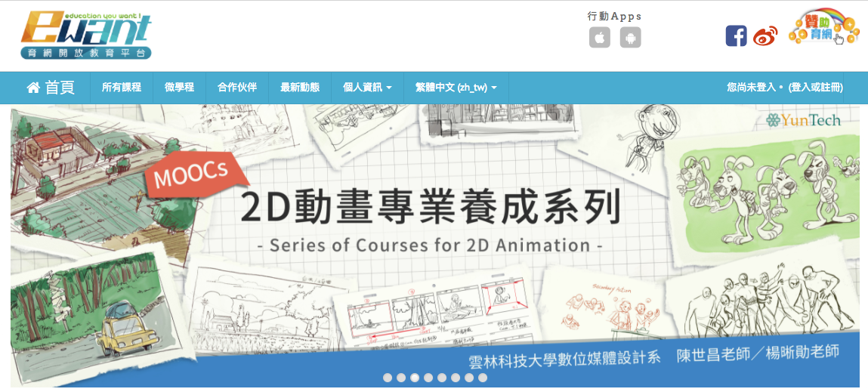Jump to the first carousel slide dot

click(388, 377)
